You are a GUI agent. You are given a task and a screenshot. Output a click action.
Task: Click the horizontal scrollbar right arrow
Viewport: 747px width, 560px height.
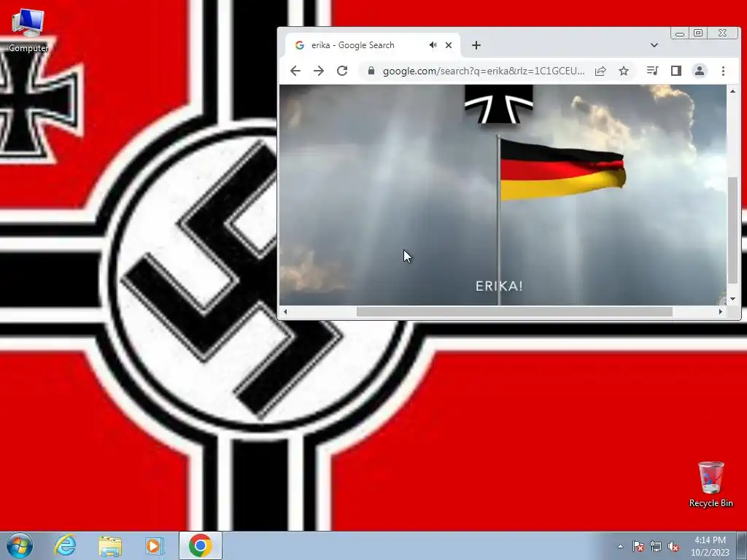pyautogui.click(x=720, y=312)
